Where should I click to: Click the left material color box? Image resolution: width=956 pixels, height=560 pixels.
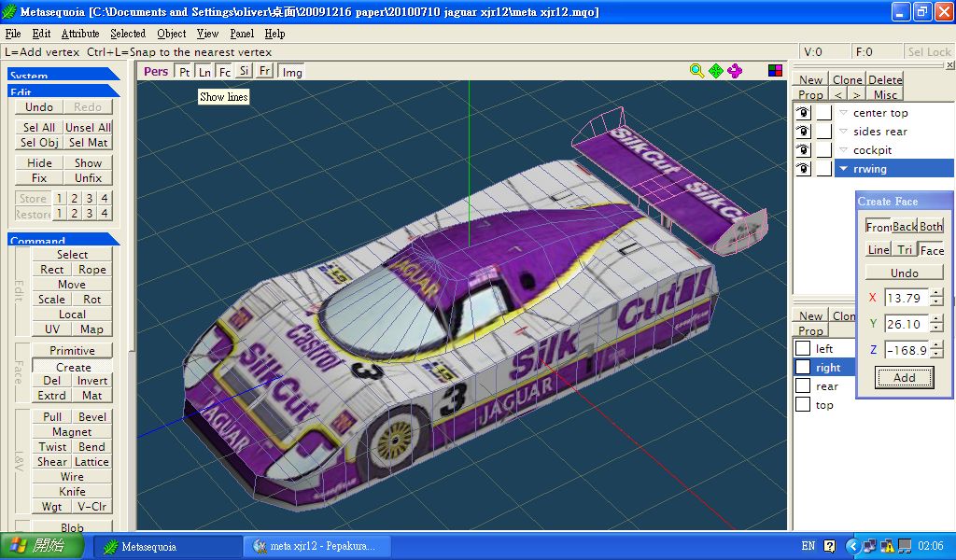coord(803,348)
